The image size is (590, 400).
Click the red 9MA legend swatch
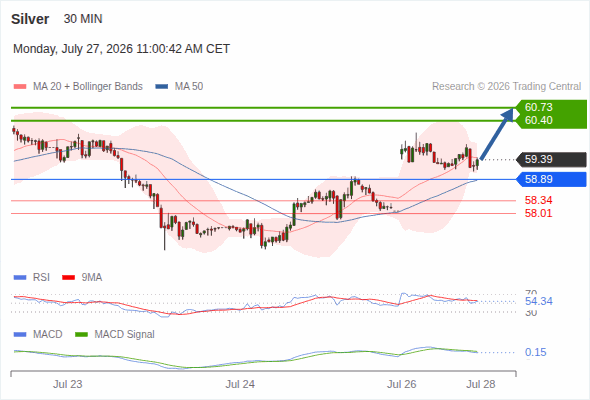(x=68, y=278)
